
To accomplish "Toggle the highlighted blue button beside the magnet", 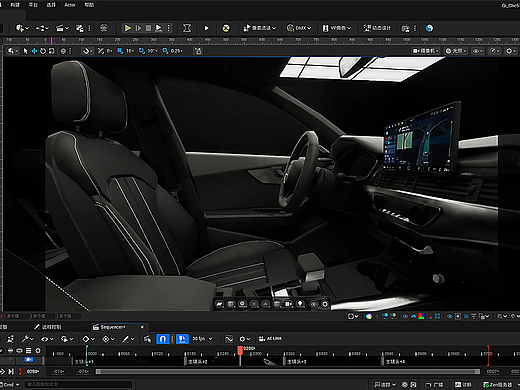I will coord(182,339).
